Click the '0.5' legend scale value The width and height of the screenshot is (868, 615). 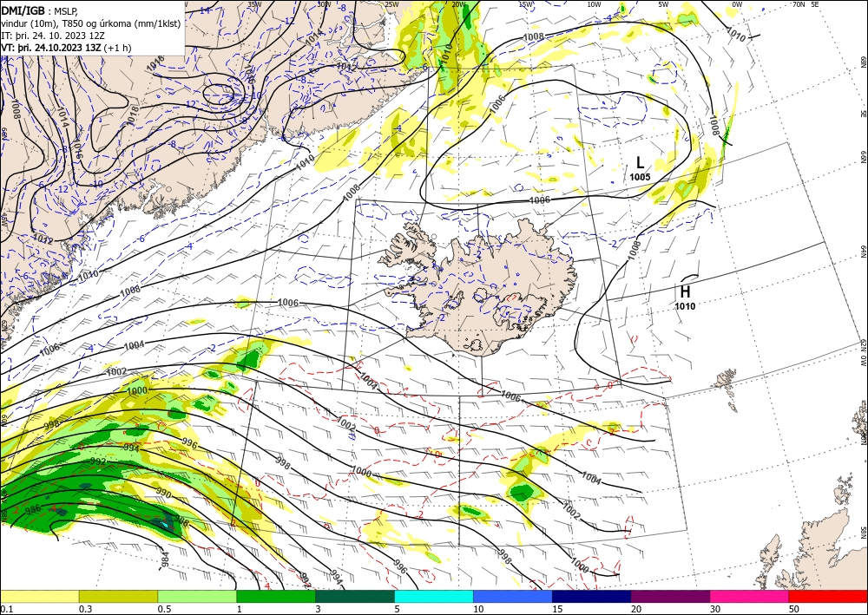(x=164, y=609)
